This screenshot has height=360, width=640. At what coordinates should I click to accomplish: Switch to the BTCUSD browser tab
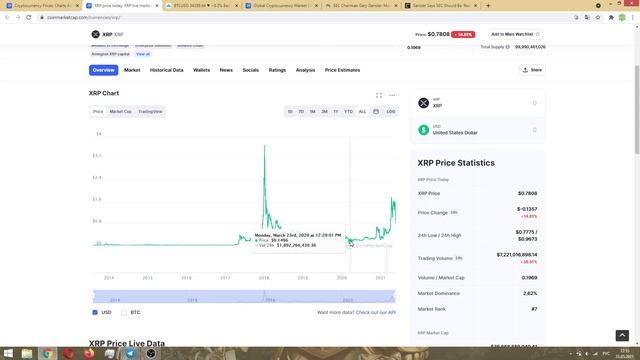click(x=202, y=6)
